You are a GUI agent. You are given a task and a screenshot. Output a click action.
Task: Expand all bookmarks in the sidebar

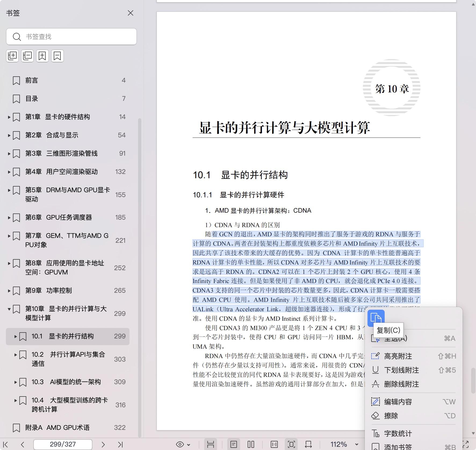12,56
